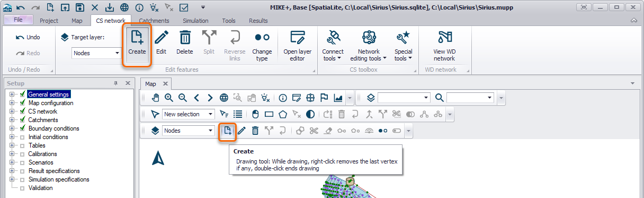Switch to the Tools ribbon tab

pos(229,21)
